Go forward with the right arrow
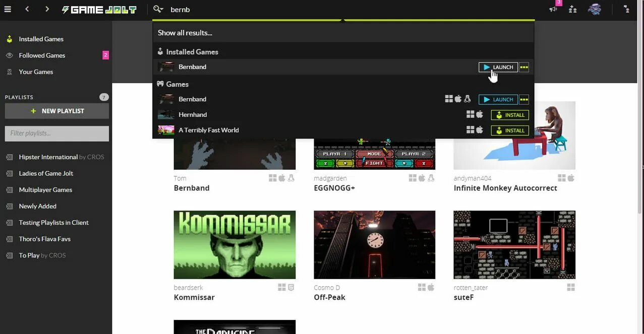The width and height of the screenshot is (644, 334). (47, 9)
